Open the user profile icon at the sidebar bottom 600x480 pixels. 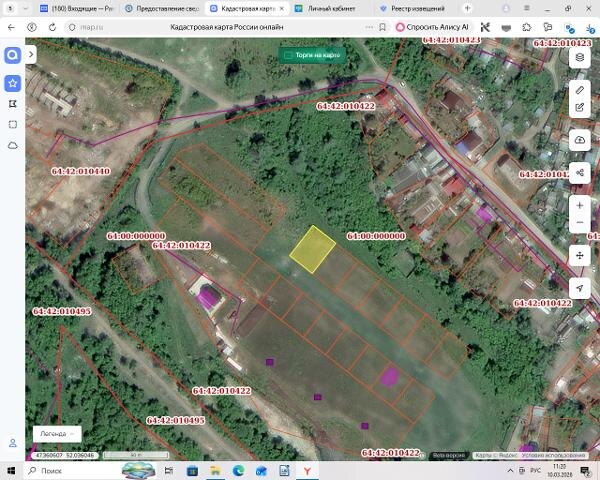[13, 443]
